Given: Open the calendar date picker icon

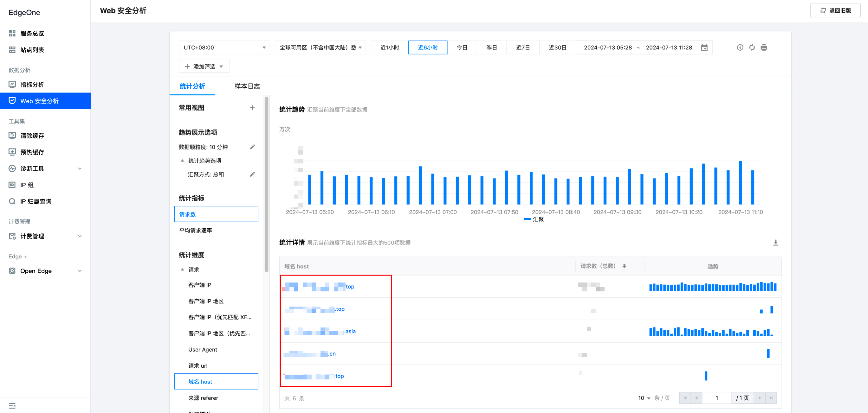Looking at the screenshot, I should 704,48.
